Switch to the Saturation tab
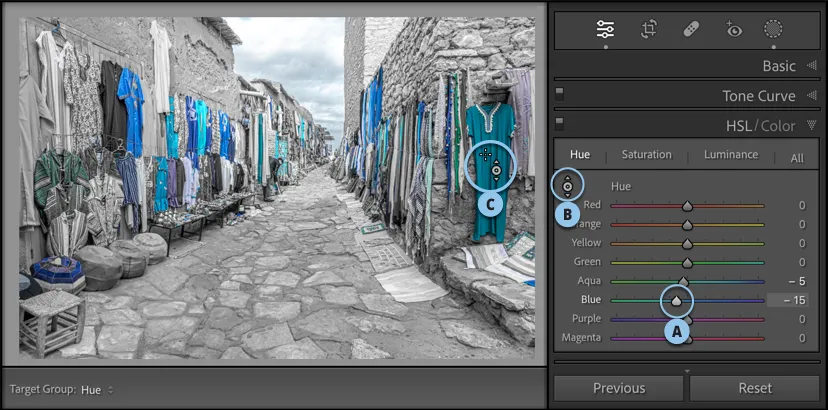The width and height of the screenshot is (828, 410). tap(646, 155)
